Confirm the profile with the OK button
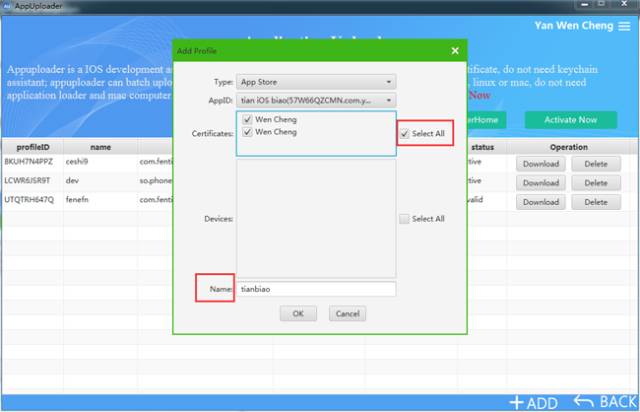The image size is (640, 412). [x=298, y=314]
